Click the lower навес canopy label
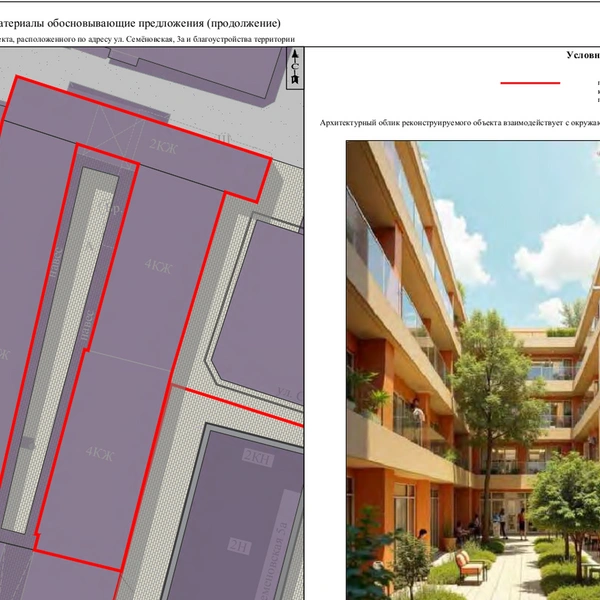The width and height of the screenshot is (600, 600). [x=87, y=325]
